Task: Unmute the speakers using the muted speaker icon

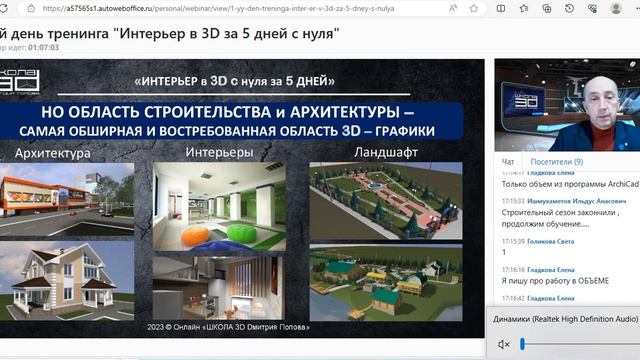Action: 504,344
